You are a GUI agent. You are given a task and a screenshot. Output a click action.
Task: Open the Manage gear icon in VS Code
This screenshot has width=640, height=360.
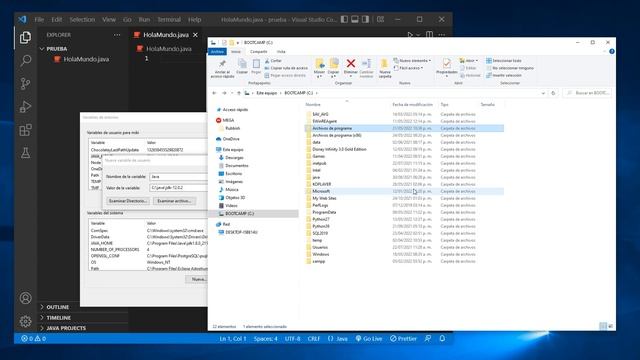(x=25, y=321)
